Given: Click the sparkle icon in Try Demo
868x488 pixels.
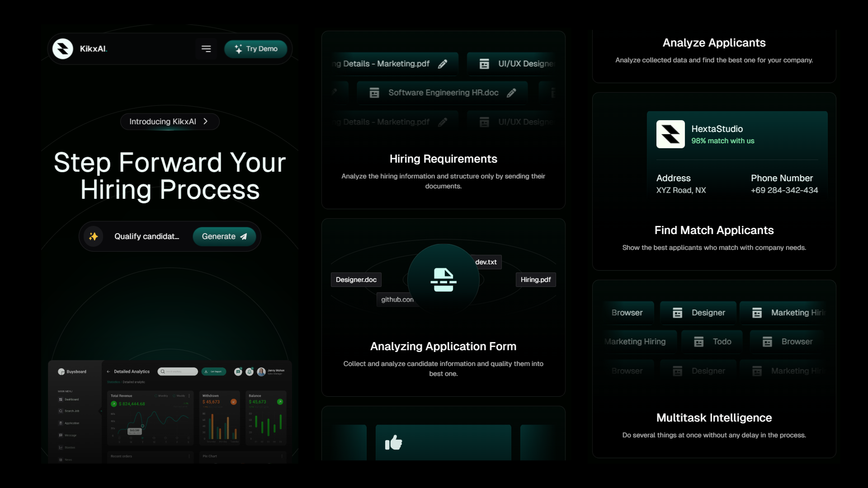Looking at the screenshot, I should pos(238,49).
